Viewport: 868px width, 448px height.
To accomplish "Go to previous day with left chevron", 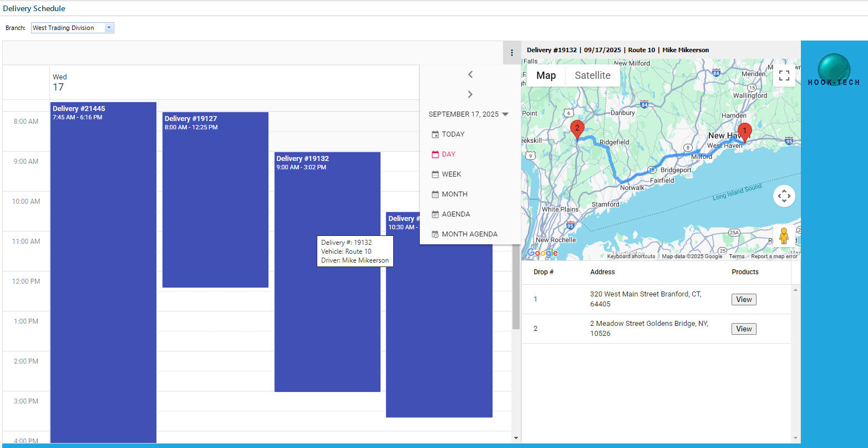I will [x=470, y=74].
